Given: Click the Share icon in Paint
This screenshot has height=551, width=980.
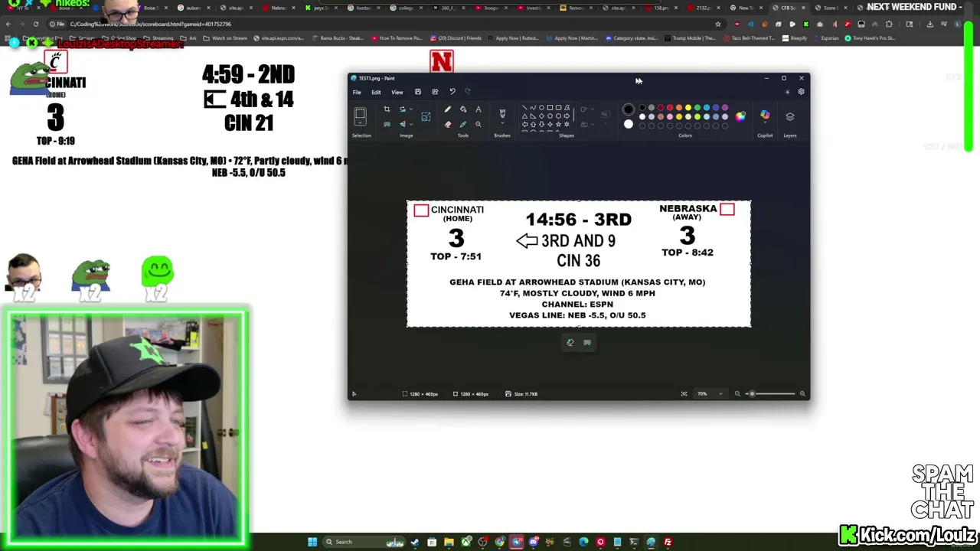Looking at the screenshot, I should 435,92.
